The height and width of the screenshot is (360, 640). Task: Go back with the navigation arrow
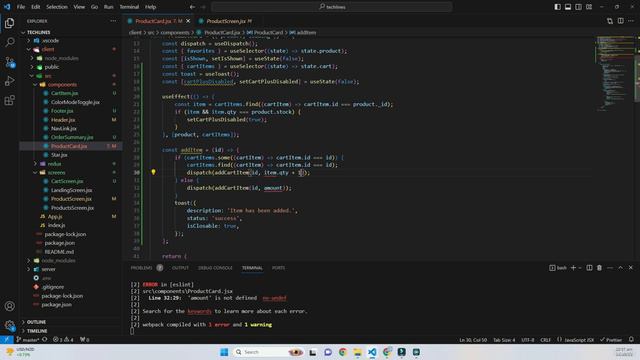[x=192, y=7]
